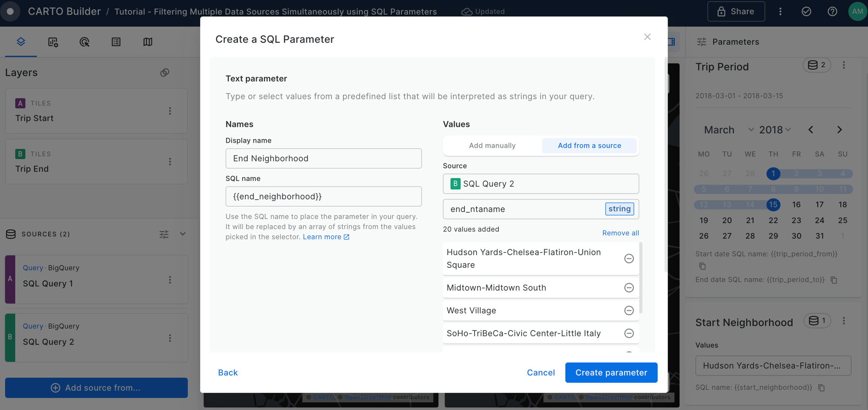Screen dimensions: 868x410
Task: Open the Legend tab icon
Action: pos(116,42)
